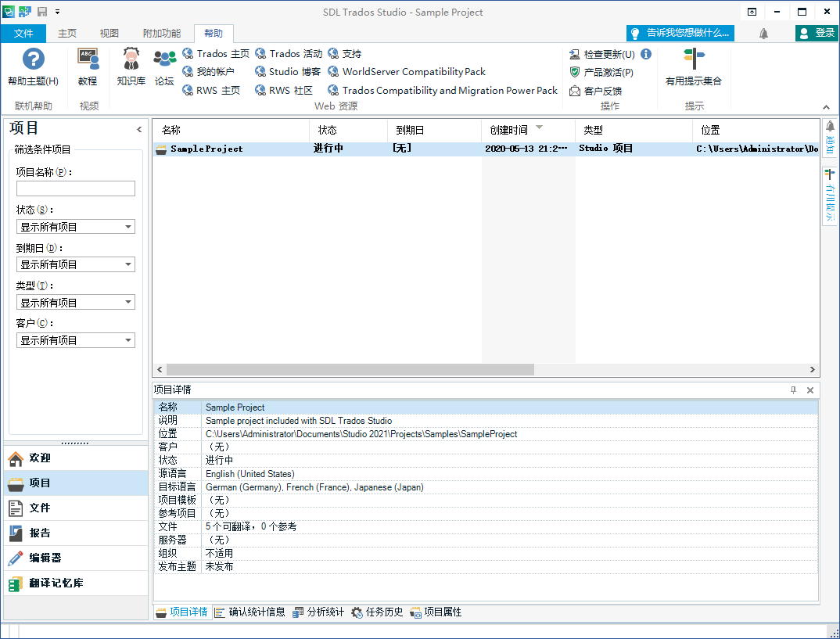Open the 类型 filter dropdown

(76, 302)
